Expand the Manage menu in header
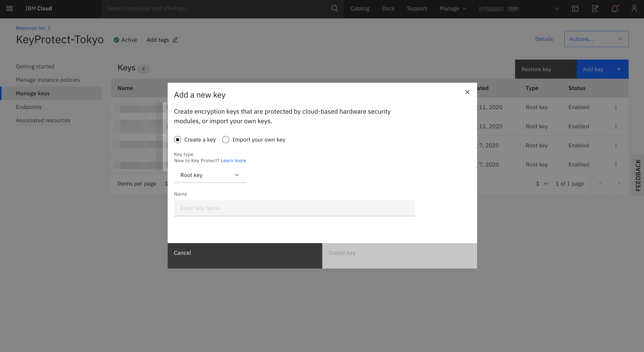The height and width of the screenshot is (352, 644). coord(453,9)
